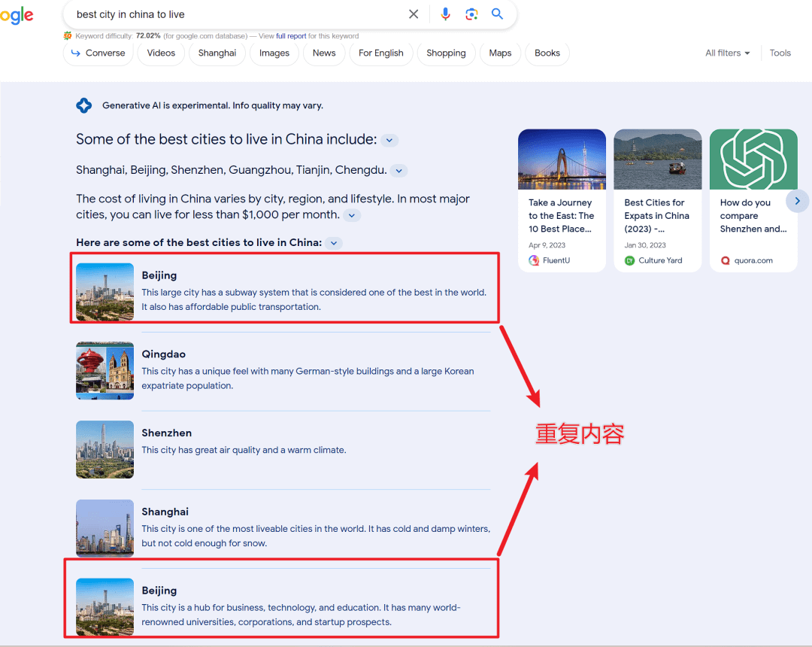Click the Qingdao German-style buildings description
Image resolution: width=812 pixels, height=647 pixels.
[x=308, y=378]
